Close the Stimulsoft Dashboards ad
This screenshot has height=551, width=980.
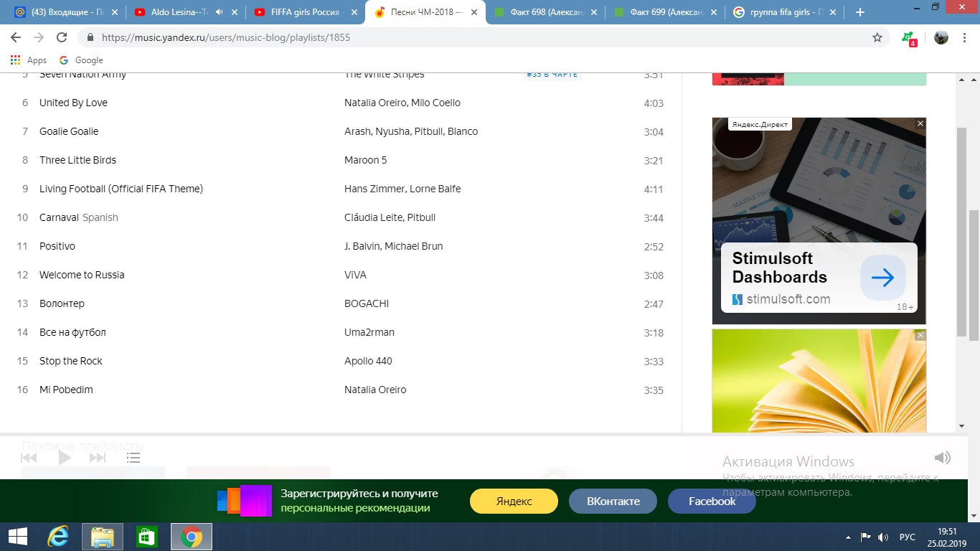point(920,123)
